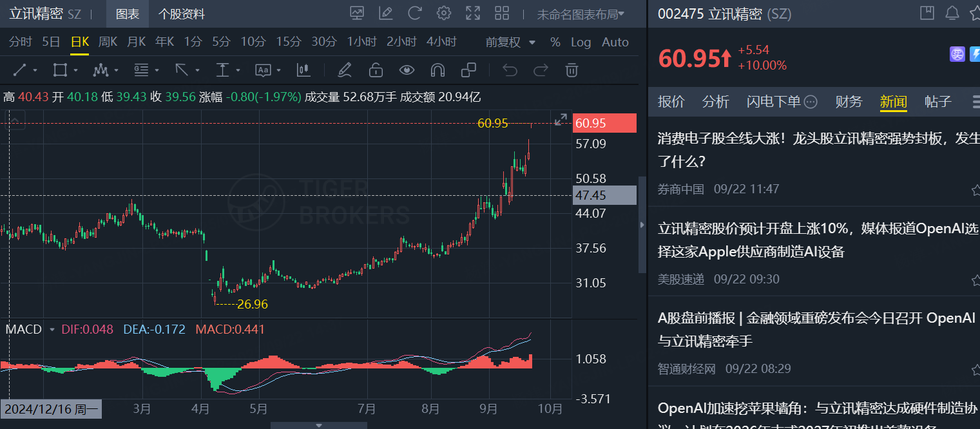Select the 分时 timeframe
This screenshot has width=980, height=429.
(21, 42)
